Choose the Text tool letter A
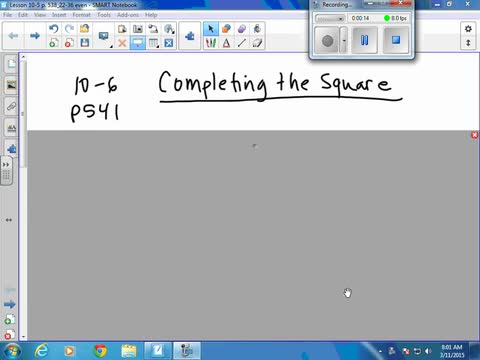 pyautogui.click(x=226, y=43)
